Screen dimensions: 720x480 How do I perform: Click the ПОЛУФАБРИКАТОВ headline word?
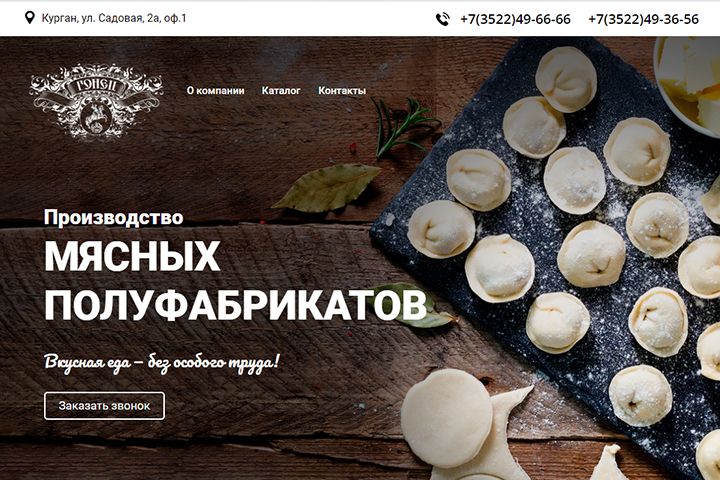tap(236, 305)
